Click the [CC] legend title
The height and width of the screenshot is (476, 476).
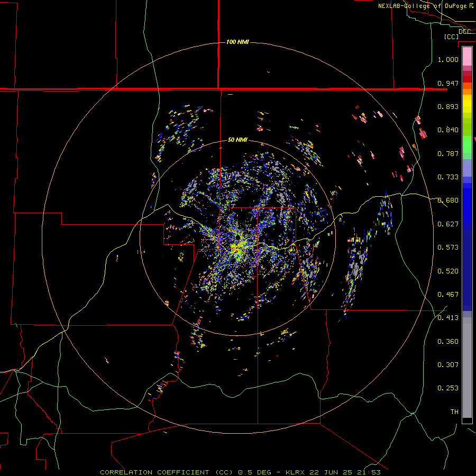[x=452, y=36]
